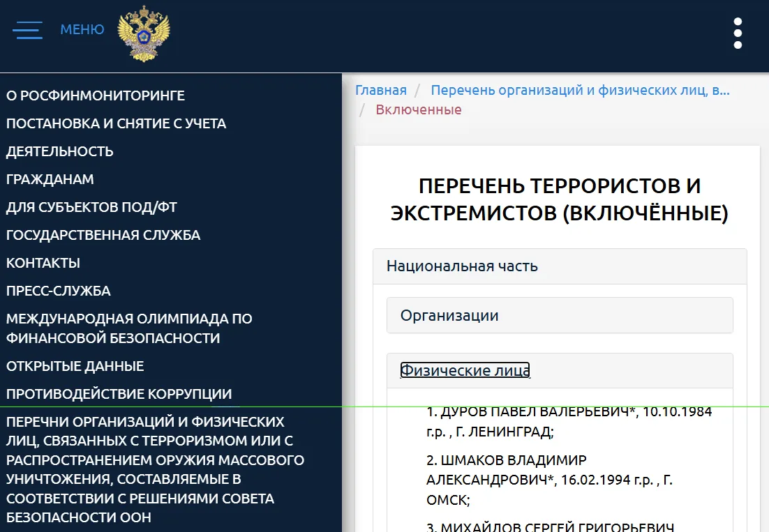Follow the Главная breadcrumb link

pos(381,90)
